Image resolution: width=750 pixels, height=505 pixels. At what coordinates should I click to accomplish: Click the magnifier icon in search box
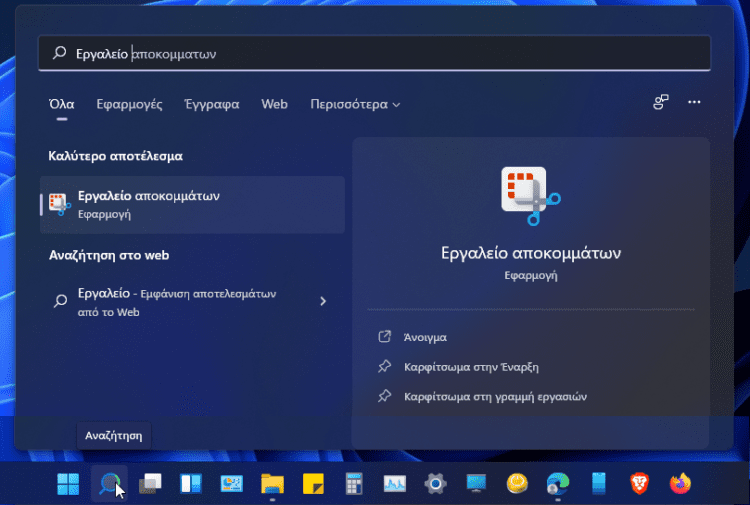pos(59,53)
